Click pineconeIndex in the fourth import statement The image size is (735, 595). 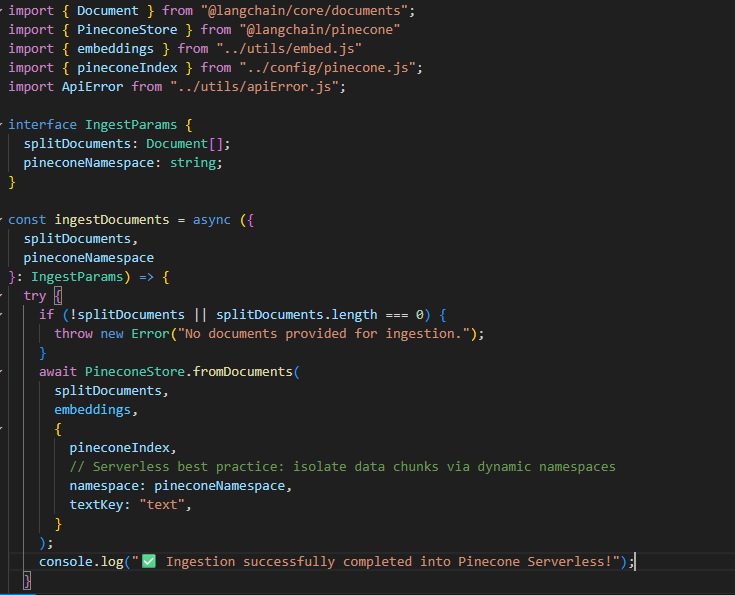[127, 68]
